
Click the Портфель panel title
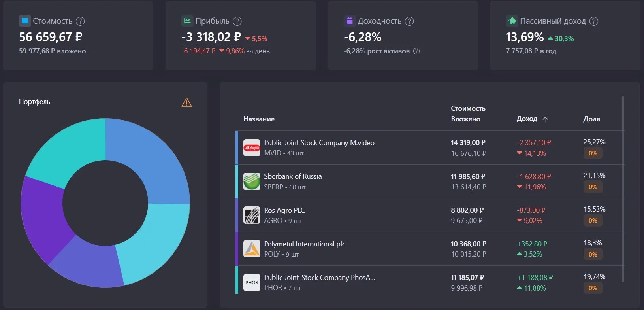tap(35, 102)
